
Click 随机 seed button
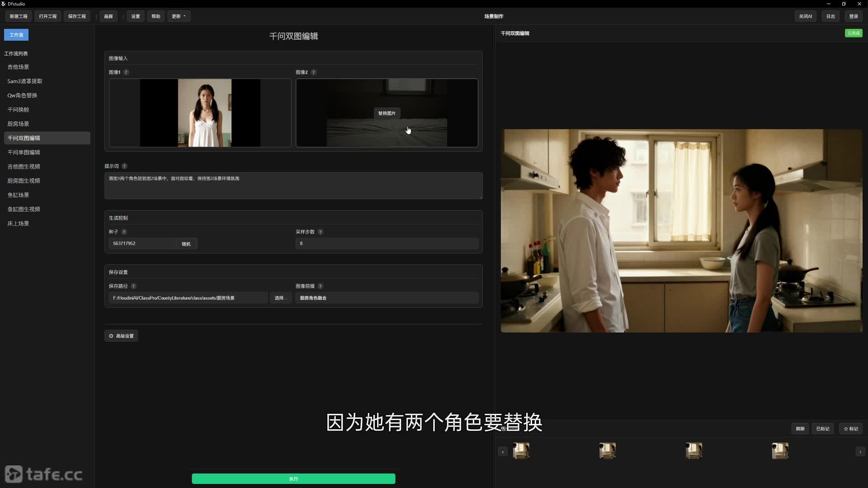click(186, 244)
